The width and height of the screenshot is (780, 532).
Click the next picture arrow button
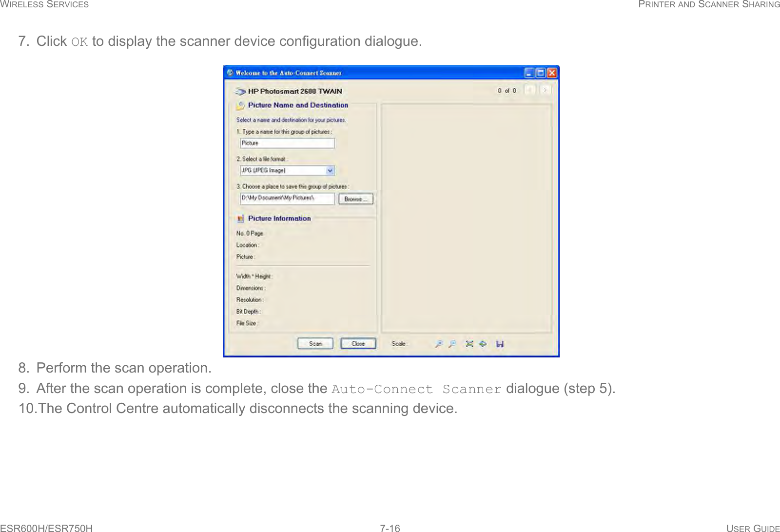546,90
